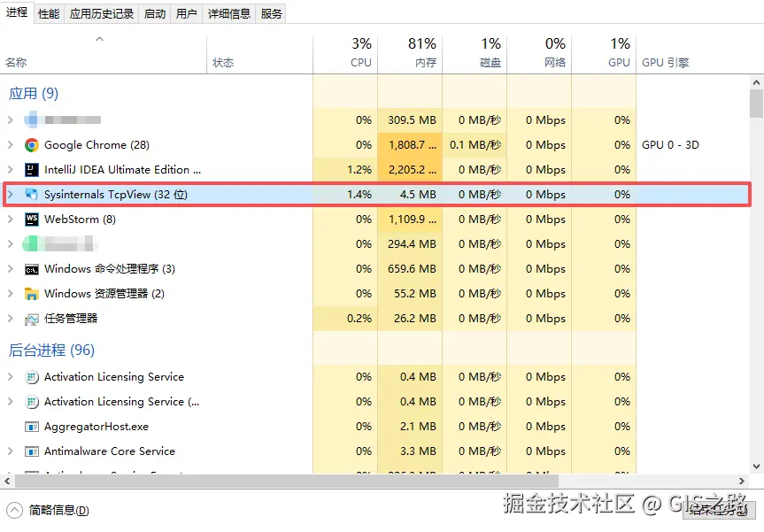Click the 任务管理器 process icon
764x532 pixels.
coord(32,319)
